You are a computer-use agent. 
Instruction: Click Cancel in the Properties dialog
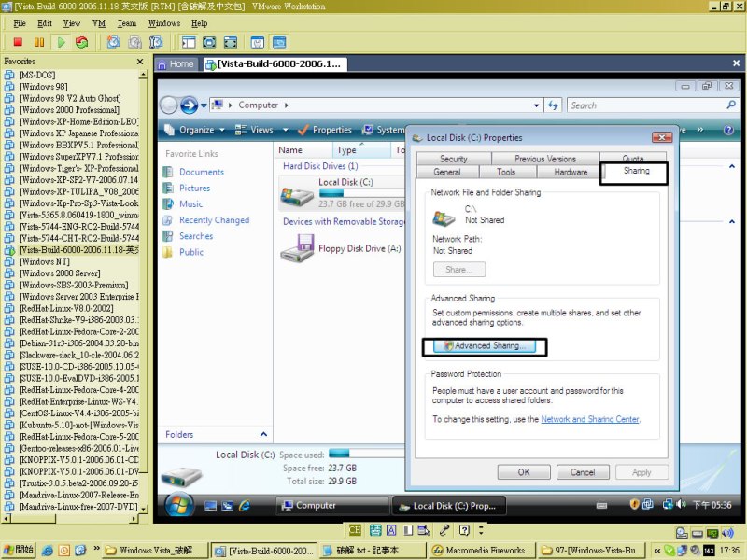tap(583, 472)
